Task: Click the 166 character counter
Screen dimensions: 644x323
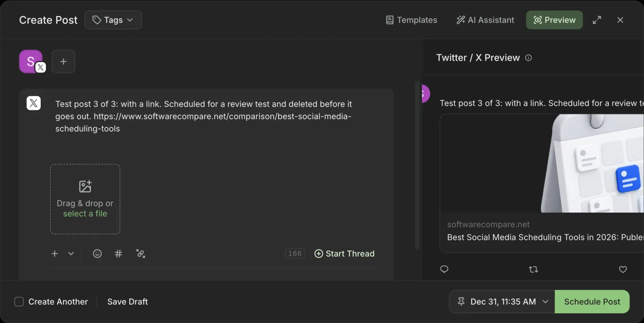Action: point(295,254)
